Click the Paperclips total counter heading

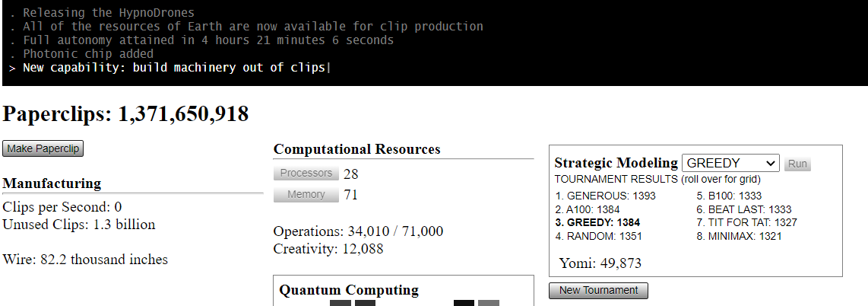(x=126, y=114)
